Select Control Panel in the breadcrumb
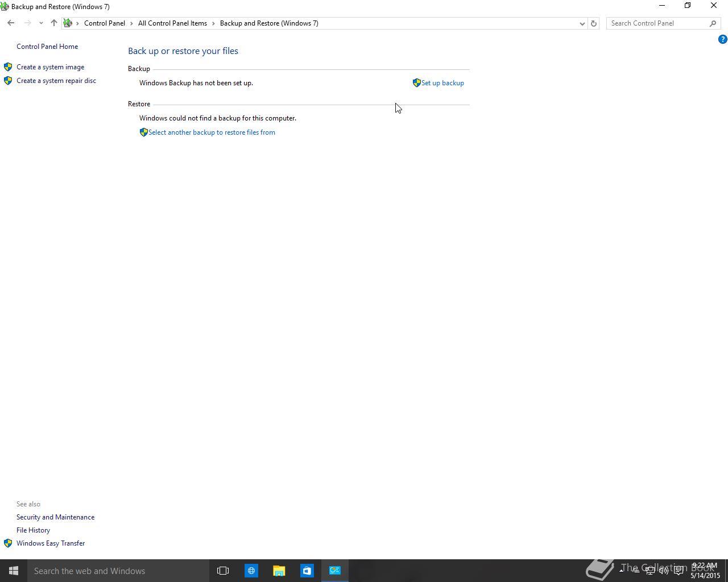Viewport: 728px width, 582px height. [x=105, y=23]
